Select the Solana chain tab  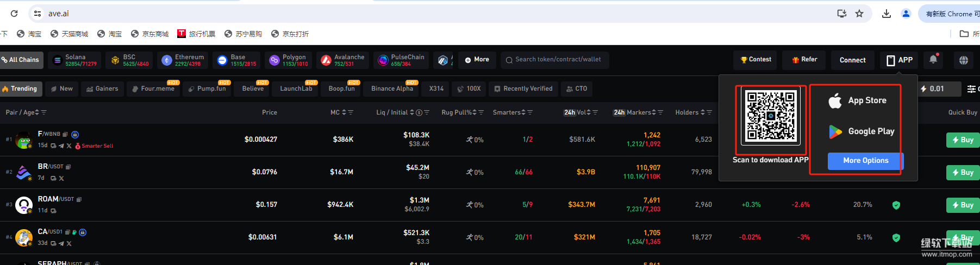point(75,60)
